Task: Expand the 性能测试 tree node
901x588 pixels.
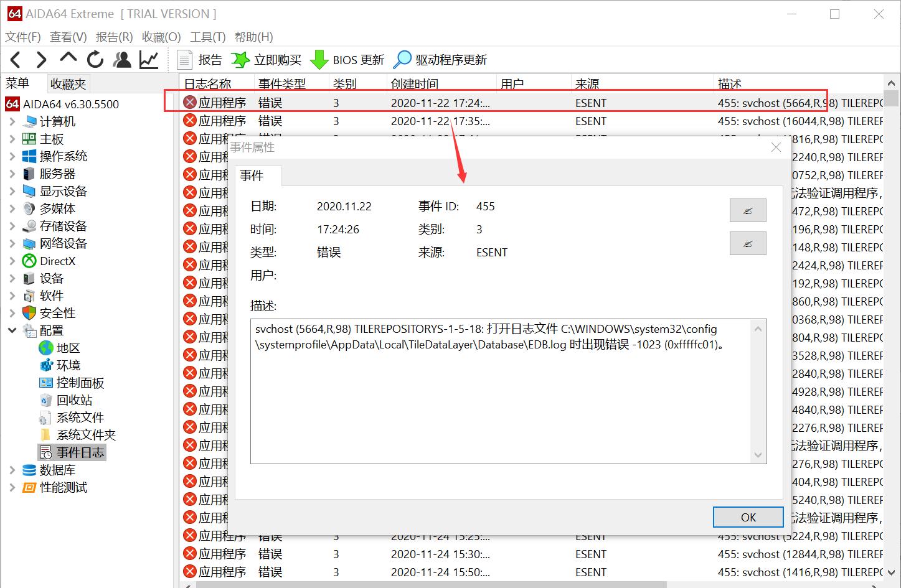Action: pyautogui.click(x=12, y=487)
